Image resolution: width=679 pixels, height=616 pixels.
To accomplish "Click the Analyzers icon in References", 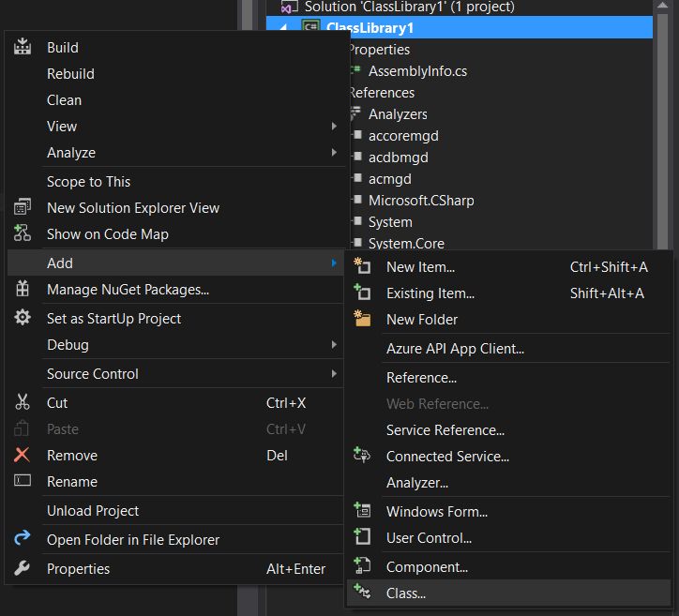I will pyautogui.click(x=356, y=113).
